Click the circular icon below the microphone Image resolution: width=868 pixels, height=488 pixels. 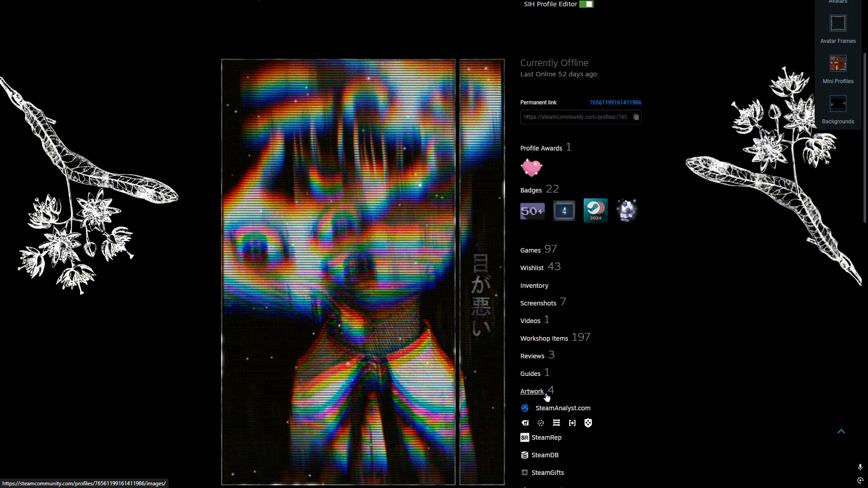860,480
